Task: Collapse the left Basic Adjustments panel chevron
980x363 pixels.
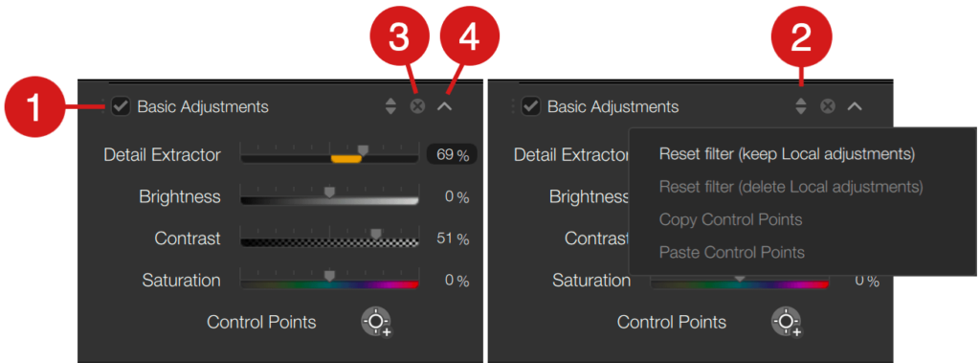Action: coord(444,106)
